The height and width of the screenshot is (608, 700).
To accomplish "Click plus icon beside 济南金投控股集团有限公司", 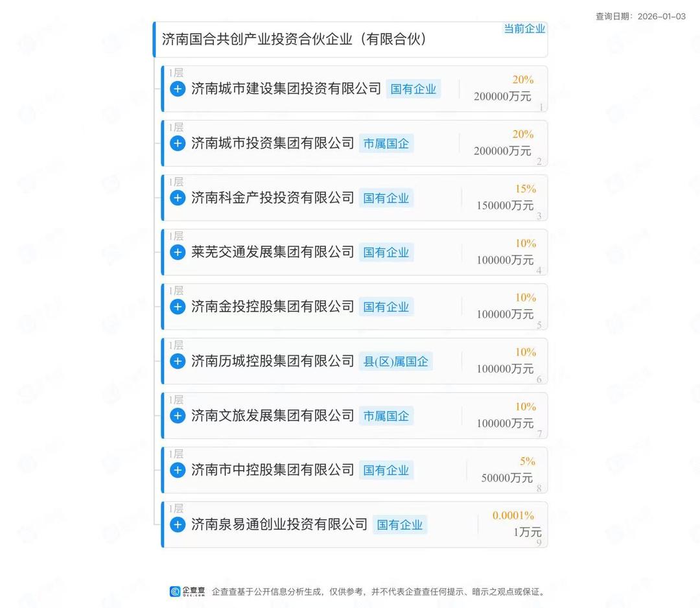I will coord(178,307).
